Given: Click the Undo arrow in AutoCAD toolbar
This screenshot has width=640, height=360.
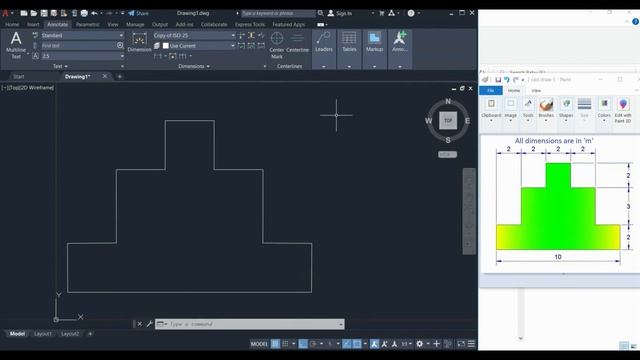Looking at the screenshot, I should (x=94, y=13).
